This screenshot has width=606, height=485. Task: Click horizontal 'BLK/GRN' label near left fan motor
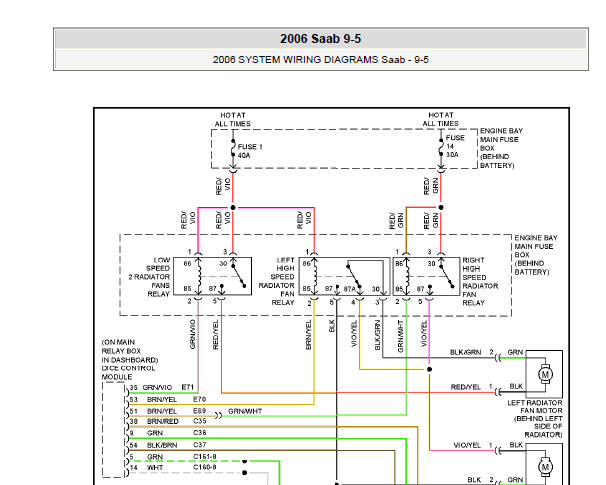pyautogui.click(x=466, y=352)
